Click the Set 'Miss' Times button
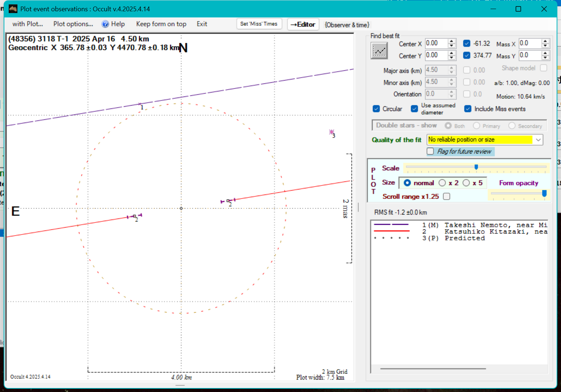Viewport: 561px width, 392px height. (259, 24)
